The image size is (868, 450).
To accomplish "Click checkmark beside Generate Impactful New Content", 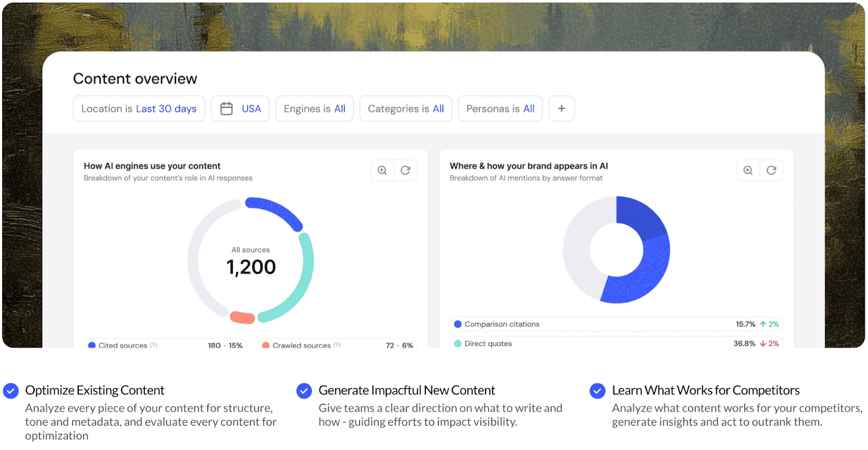I will (x=304, y=391).
